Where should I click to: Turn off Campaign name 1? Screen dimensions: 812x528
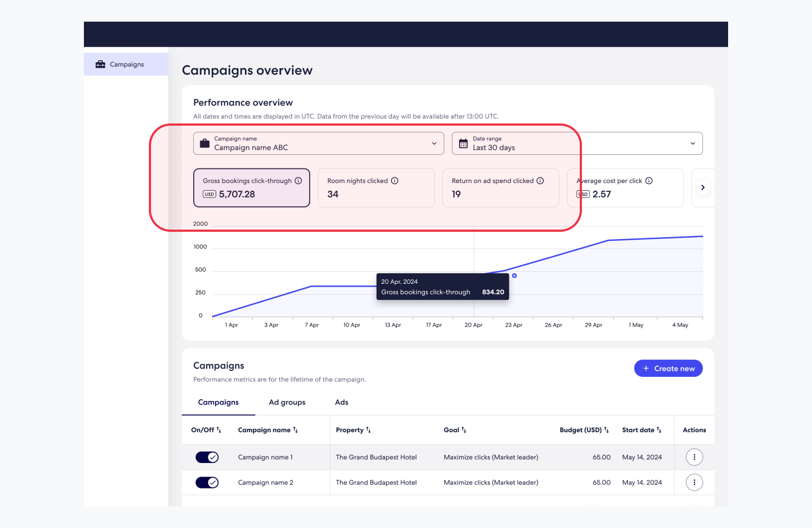(x=207, y=457)
